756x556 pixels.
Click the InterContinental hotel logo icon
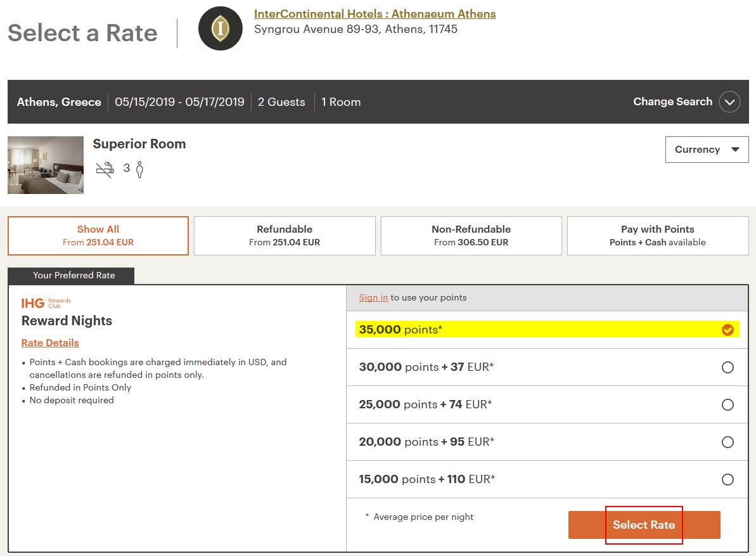click(x=221, y=29)
